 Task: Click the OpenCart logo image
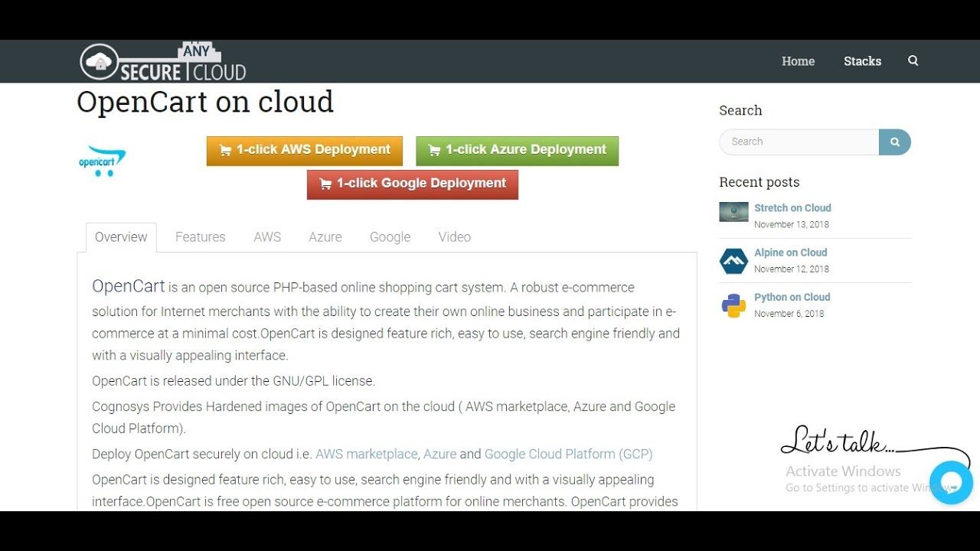click(103, 161)
